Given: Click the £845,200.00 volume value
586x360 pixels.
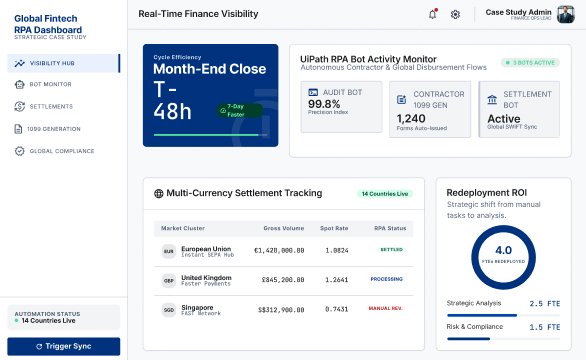Looking at the screenshot, I should [x=283, y=280].
